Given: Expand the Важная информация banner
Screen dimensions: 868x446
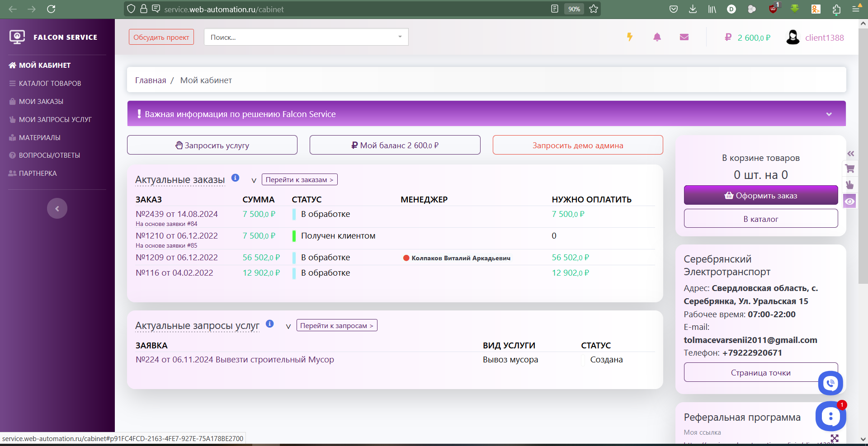Looking at the screenshot, I should (x=829, y=114).
